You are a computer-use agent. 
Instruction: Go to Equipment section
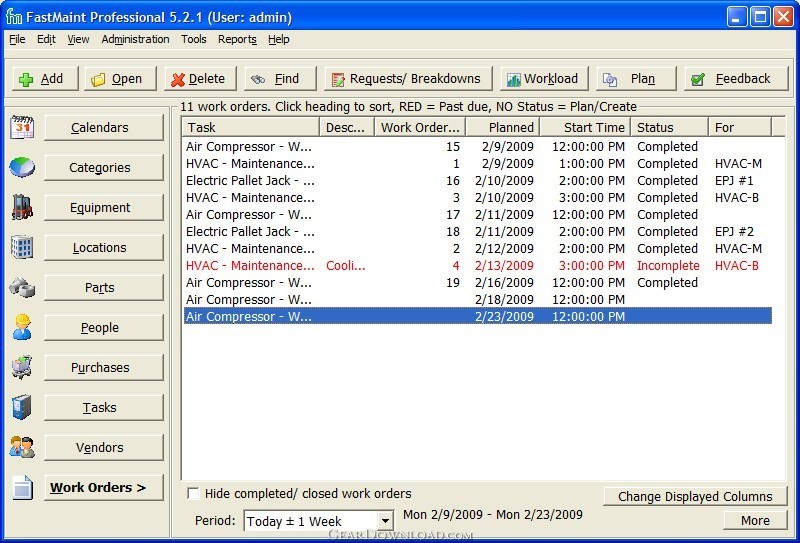tap(104, 207)
